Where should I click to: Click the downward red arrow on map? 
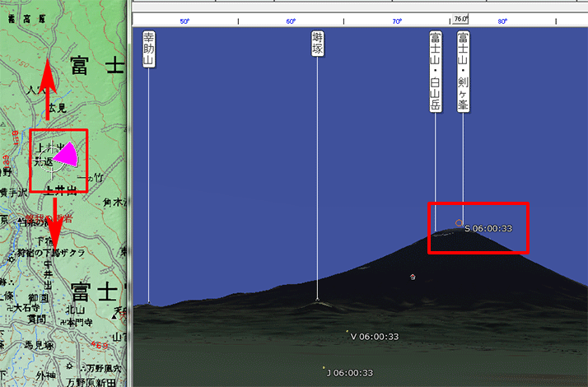tap(53, 222)
